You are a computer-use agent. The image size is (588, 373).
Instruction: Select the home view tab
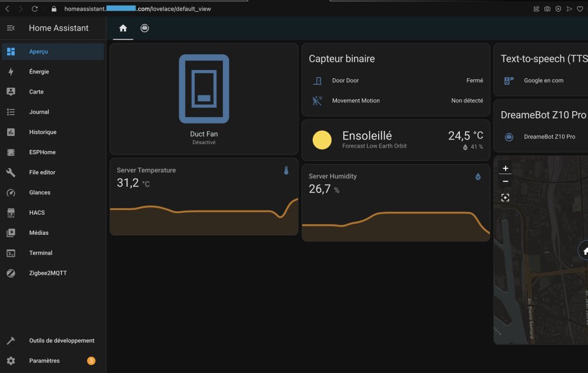pos(123,28)
